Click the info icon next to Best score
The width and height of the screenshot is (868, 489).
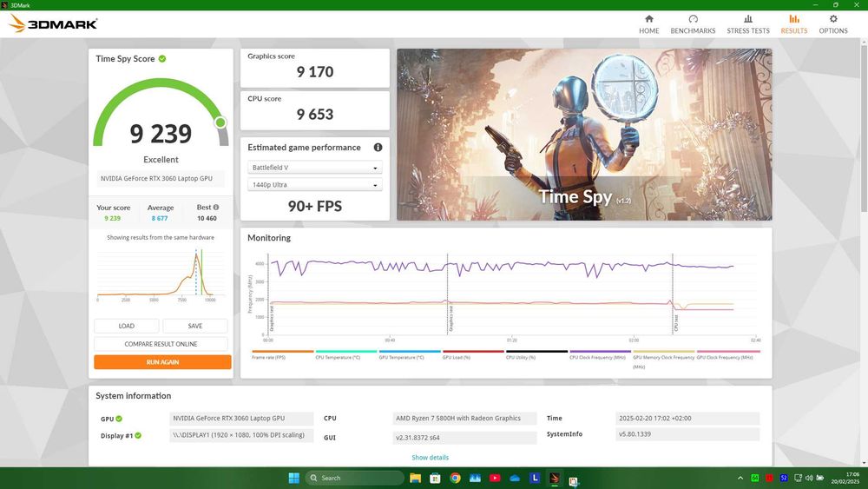[x=216, y=207]
